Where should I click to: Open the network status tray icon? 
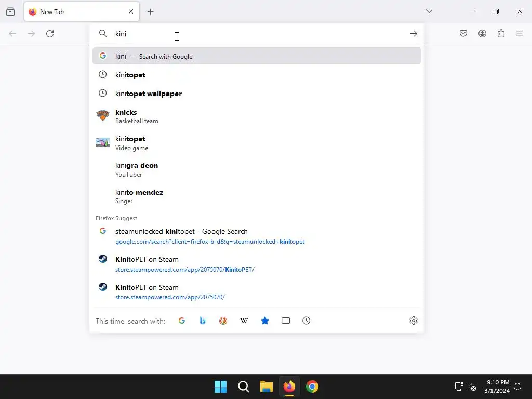[x=459, y=387]
